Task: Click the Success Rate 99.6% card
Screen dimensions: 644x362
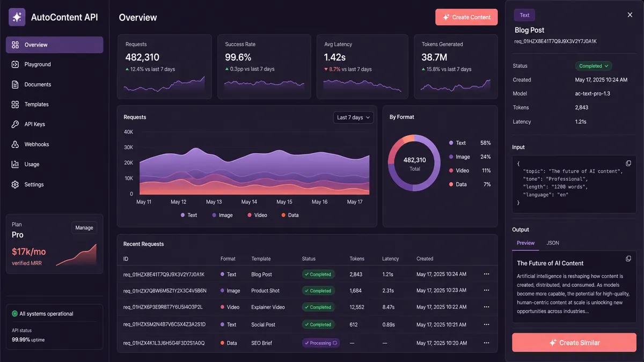Action: 264,67
